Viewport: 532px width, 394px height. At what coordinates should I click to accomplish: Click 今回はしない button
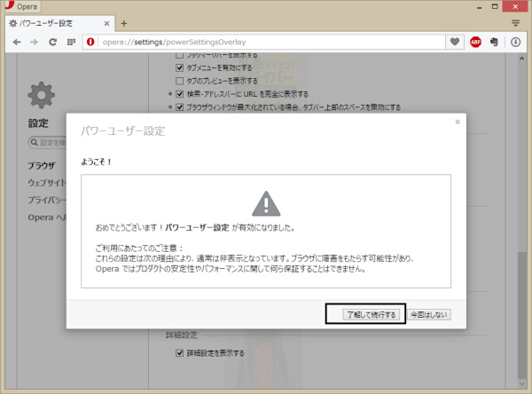[429, 314]
